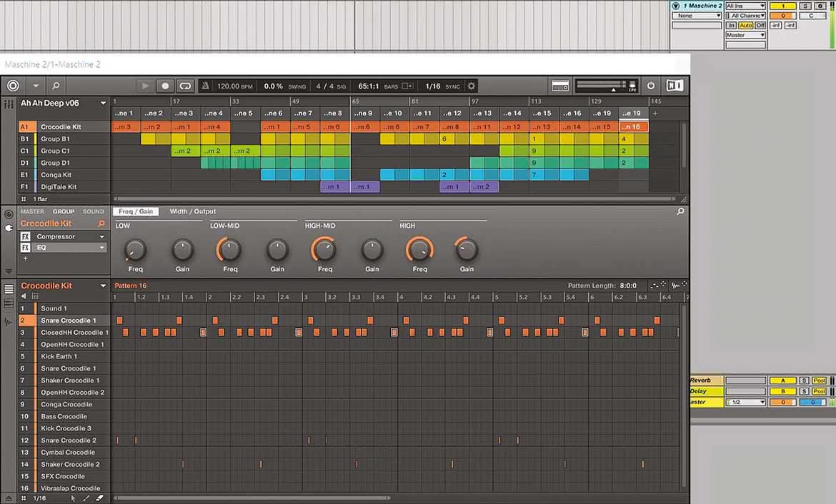
Task: Switch to pad grid view icon
Action: point(35,296)
